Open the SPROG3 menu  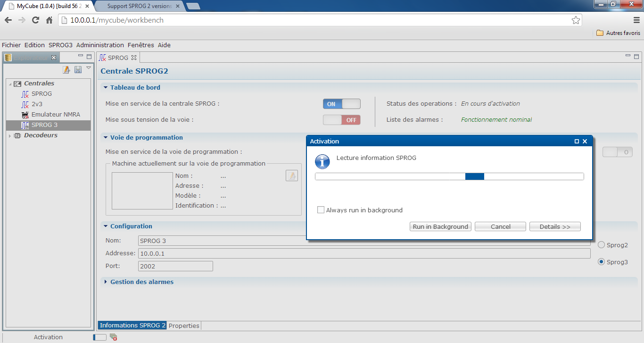60,45
